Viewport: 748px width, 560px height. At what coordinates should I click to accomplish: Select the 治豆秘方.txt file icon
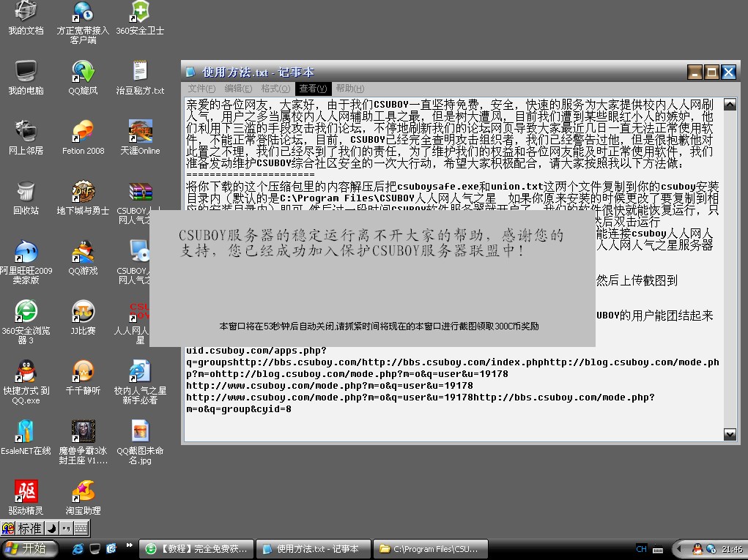click(140, 77)
